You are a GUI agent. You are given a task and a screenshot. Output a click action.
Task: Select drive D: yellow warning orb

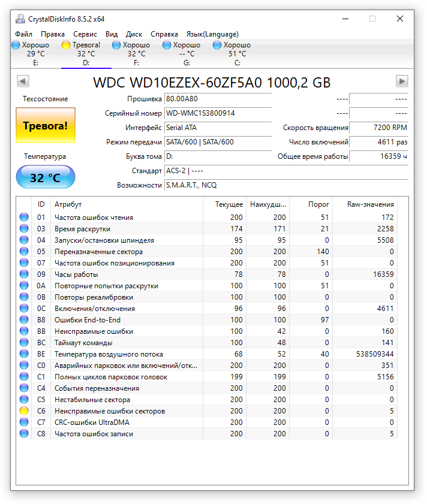click(66, 45)
